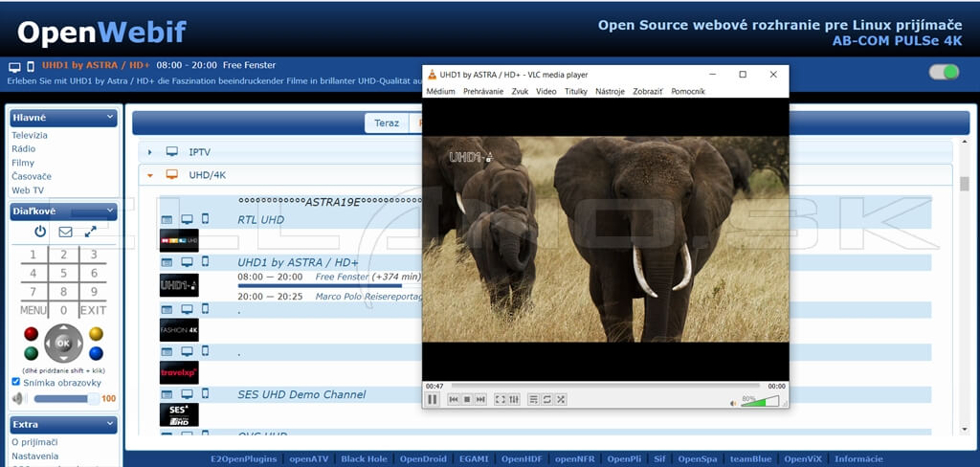Expand the IPTV bouquet

tap(150, 152)
